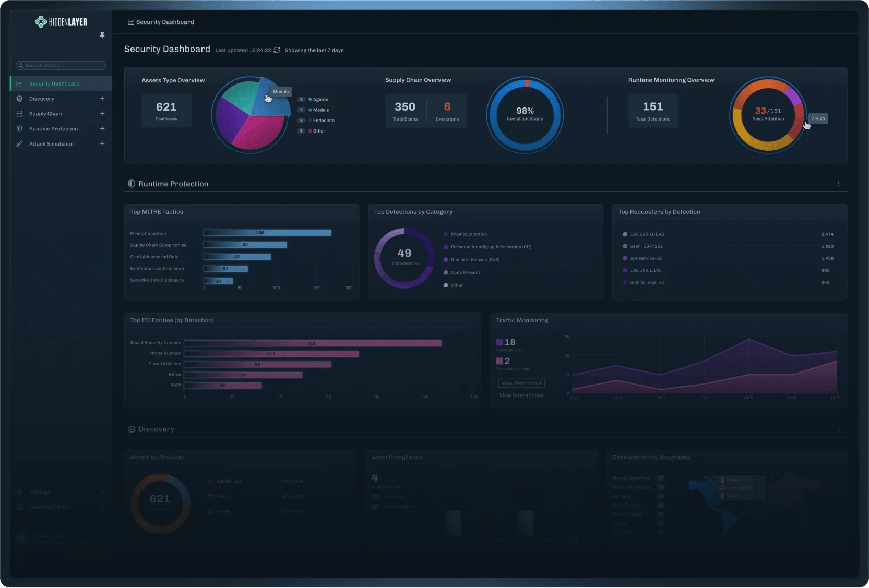The width and height of the screenshot is (869, 588).
Task: Click the 33/151 Need Attention donut
Action: 768,115
